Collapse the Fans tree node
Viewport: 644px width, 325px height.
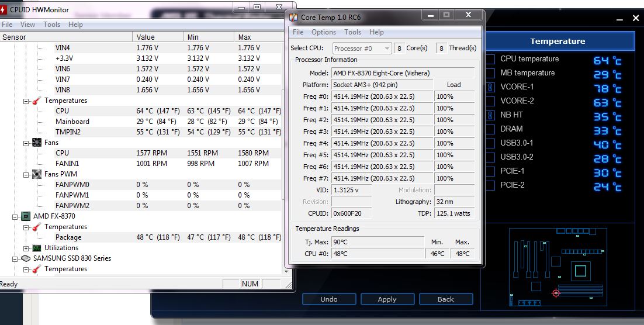point(26,143)
